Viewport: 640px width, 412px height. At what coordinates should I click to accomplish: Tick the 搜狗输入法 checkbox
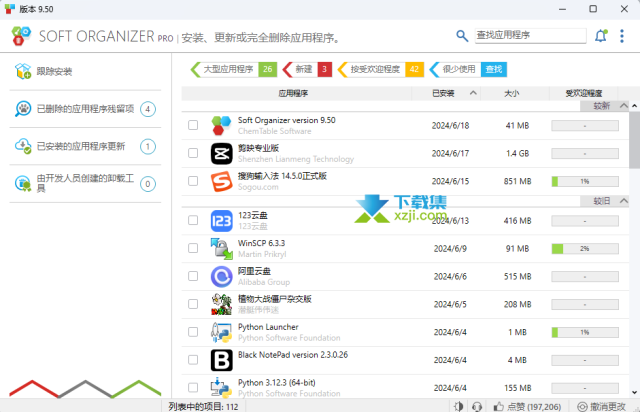[193, 181]
